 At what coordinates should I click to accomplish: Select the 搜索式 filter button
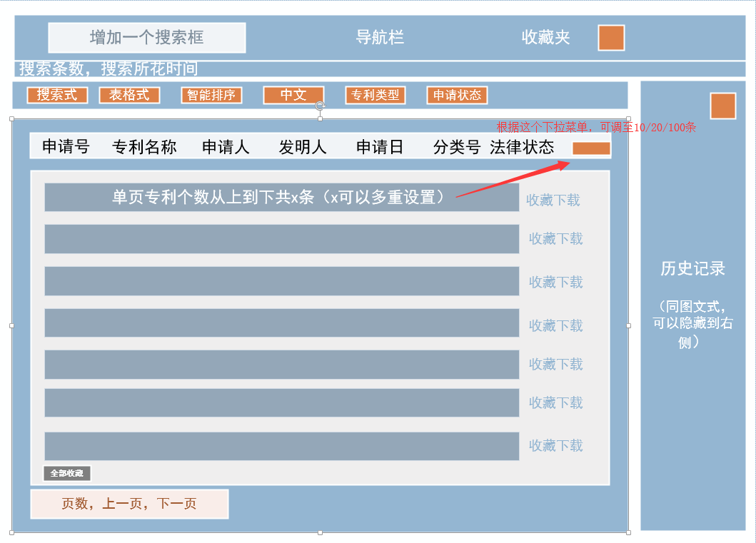[57, 95]
